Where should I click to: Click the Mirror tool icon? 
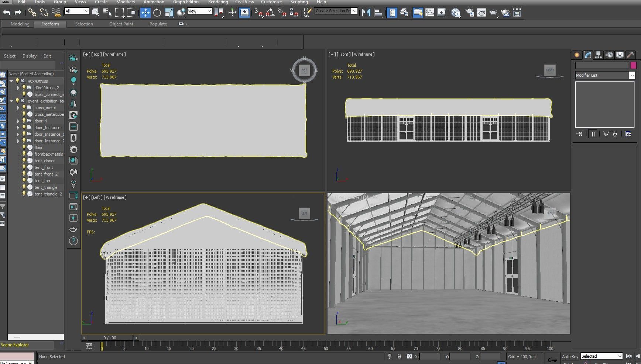(x=366, y=13)
